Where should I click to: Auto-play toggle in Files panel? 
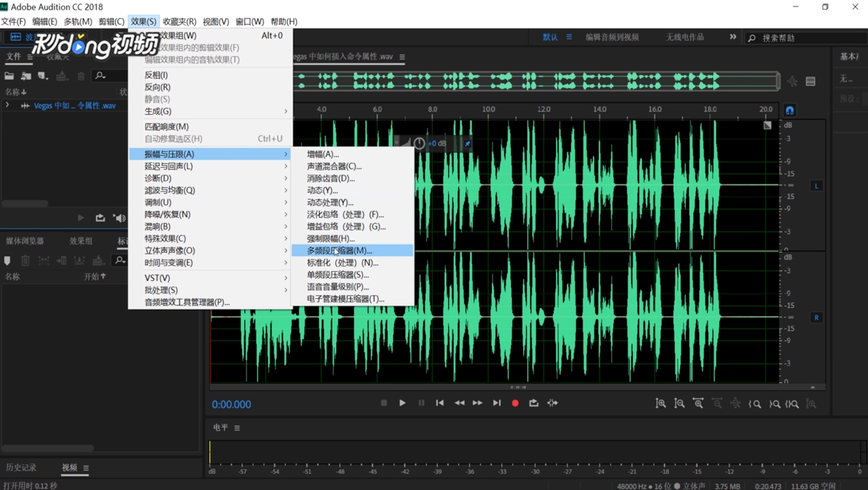click(x=119, y=218)
